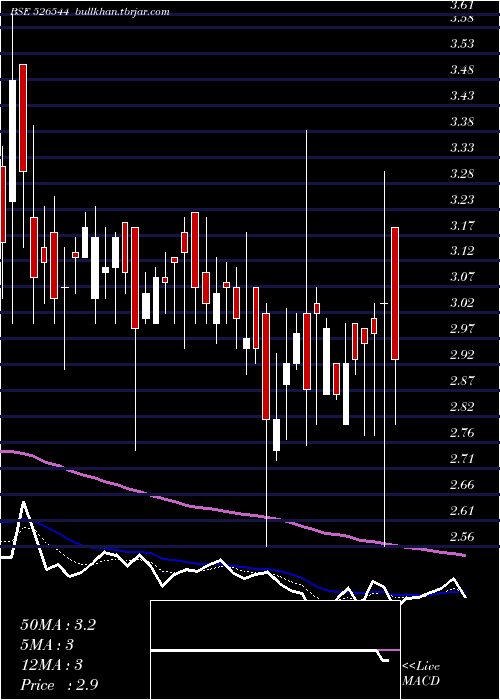Select the 3.17 price axis label
The height and width of the screenshot is (700, 500).
(462, 225)
